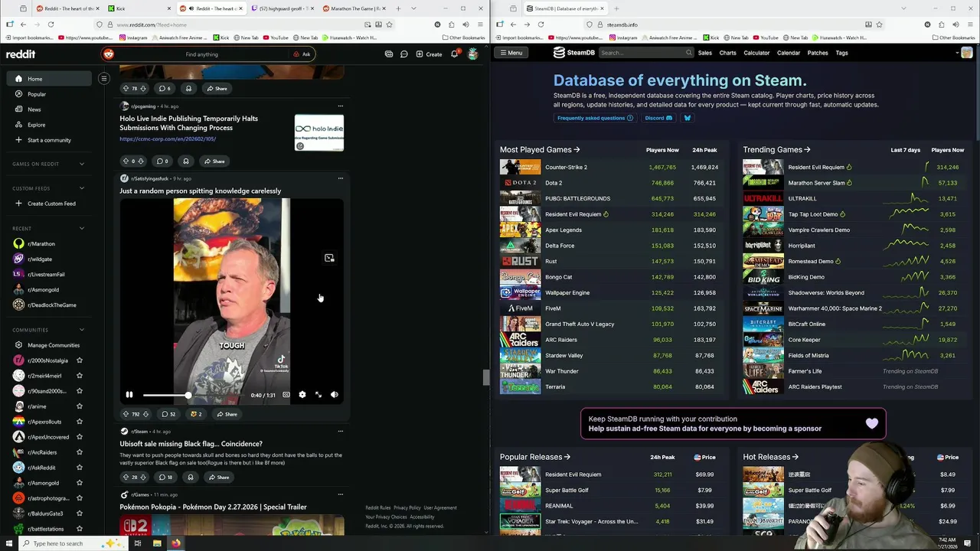Expand SteamDB header dropdown chevron
Image resolution: width=980 pixels, height=551 pixels.
[x=957, y=53]
